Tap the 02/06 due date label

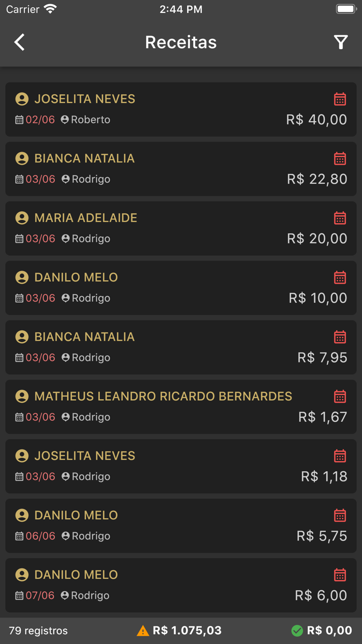tap(40, 120)
